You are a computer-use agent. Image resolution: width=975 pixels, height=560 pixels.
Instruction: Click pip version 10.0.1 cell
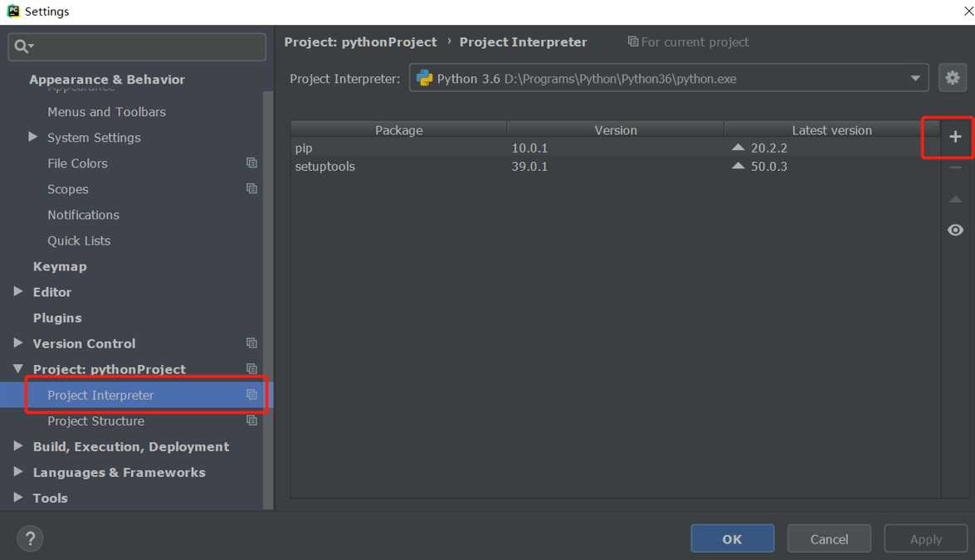[x=529, y=148]
